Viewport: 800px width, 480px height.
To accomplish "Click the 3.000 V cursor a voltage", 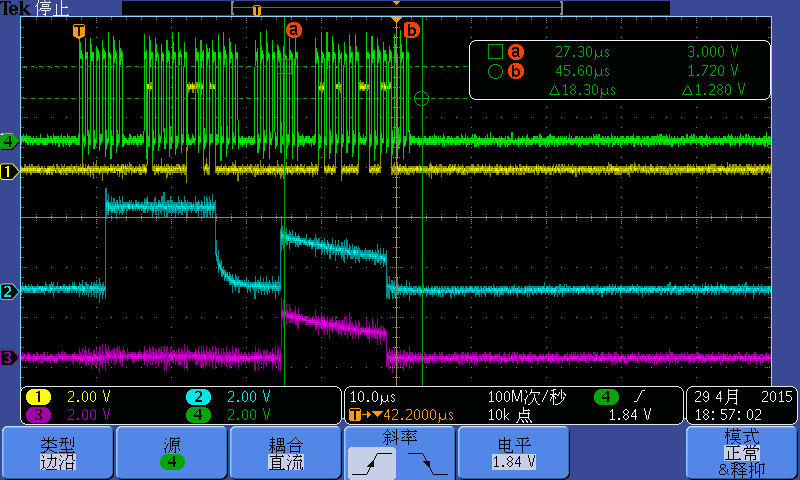I will pyautogui.click(x=713, y=52).
